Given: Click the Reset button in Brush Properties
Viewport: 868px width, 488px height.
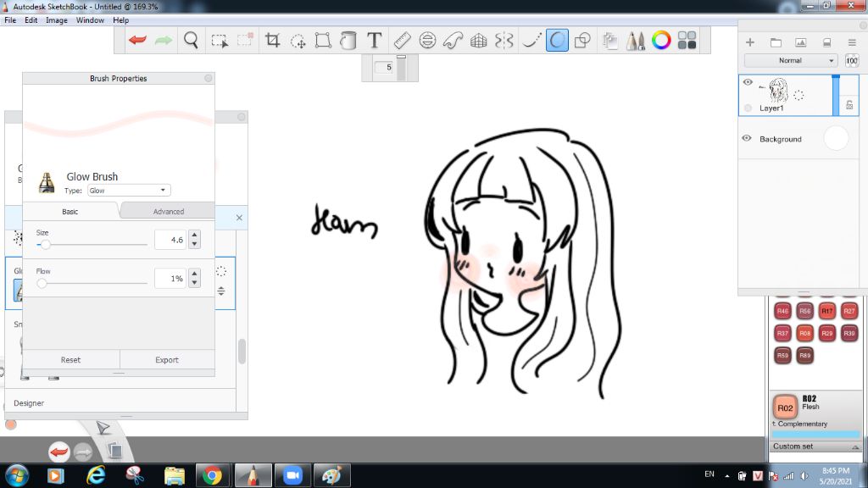Looking at the screenshot, I should [71, 359].
